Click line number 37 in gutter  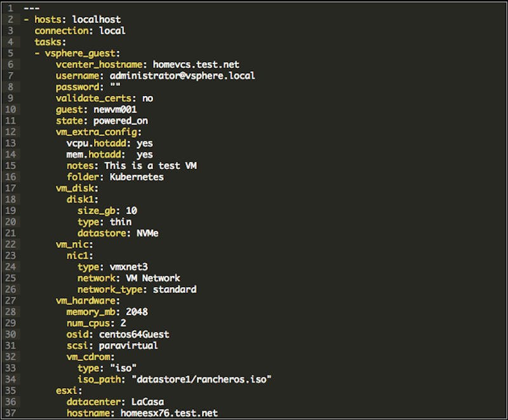11,413
